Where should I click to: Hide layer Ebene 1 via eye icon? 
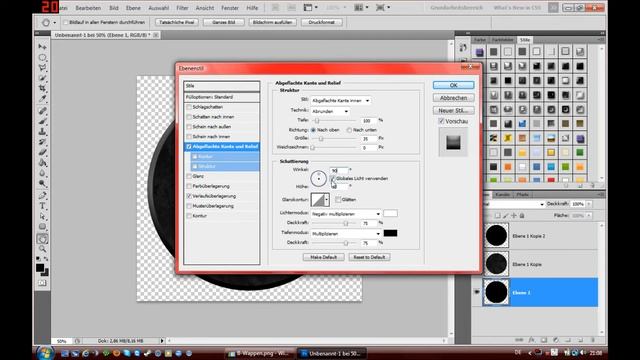[477, 292]
